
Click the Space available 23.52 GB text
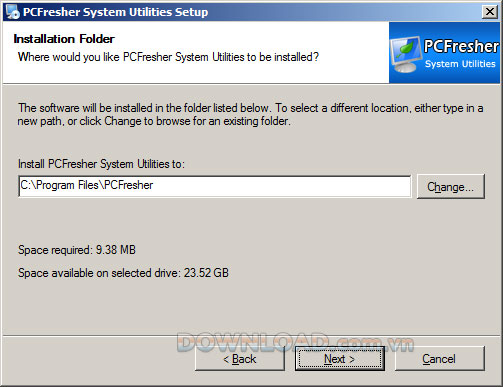(123, 273)
